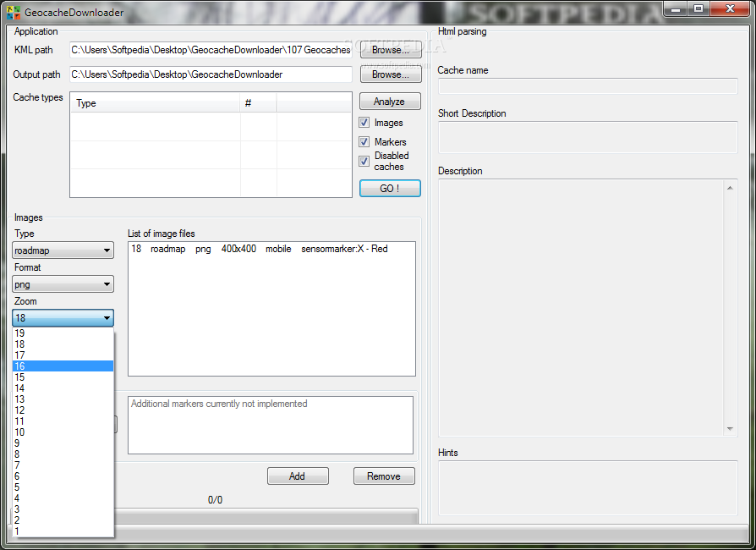
Task: Select zoom level 9 from list
Action: pyautogui.click(x=63, y=443)
